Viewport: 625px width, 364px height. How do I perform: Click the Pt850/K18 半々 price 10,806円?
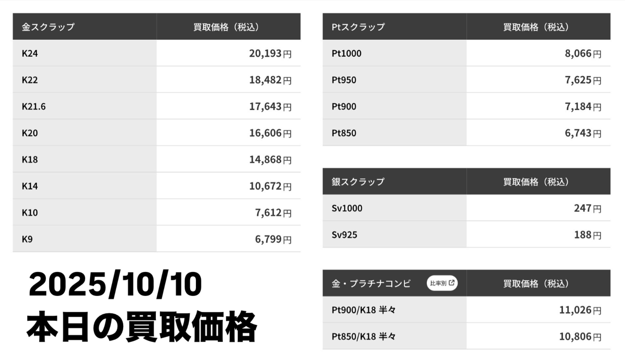(580, 337)
